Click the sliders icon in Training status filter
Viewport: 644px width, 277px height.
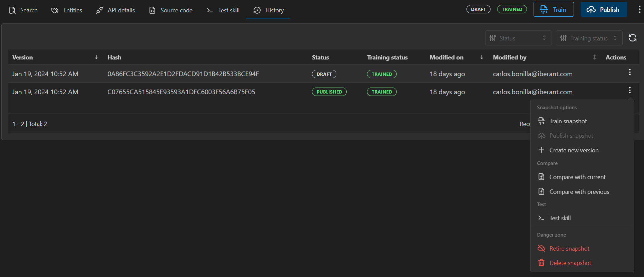[563, 38]
